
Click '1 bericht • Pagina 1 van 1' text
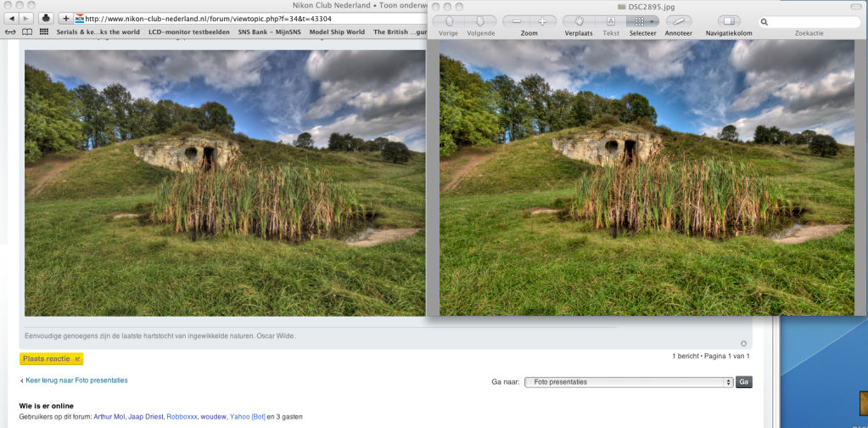click(711, 356)
